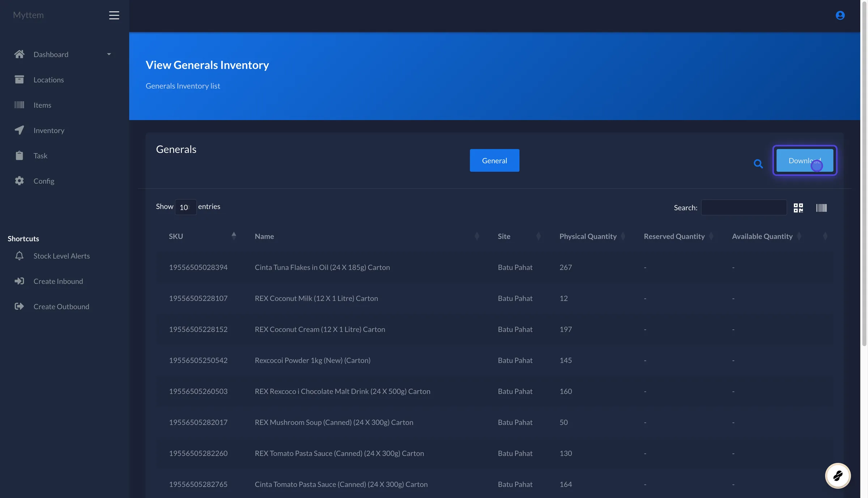Expand the Dashboard dropdown arrow
868x498 pixels.
pyautogui.click(x=109, y=54)
